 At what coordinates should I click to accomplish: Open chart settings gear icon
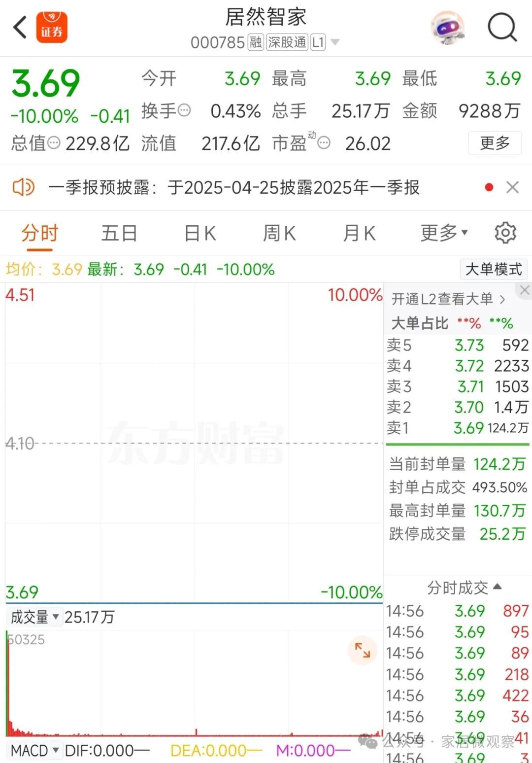(x=505, y=233)
